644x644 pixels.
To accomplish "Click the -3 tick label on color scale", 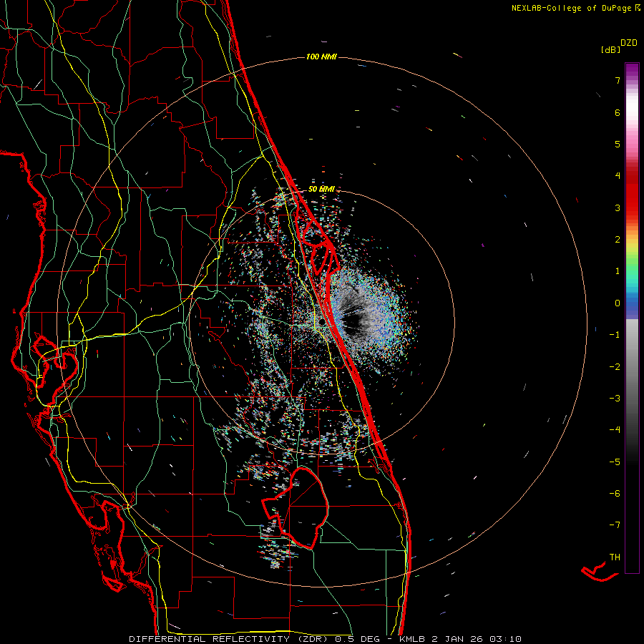I will tap(615, 399).
